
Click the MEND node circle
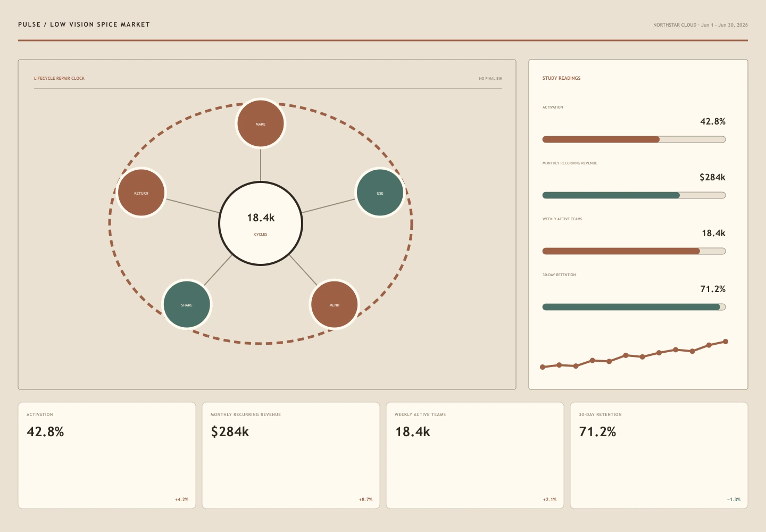(334, 304)
